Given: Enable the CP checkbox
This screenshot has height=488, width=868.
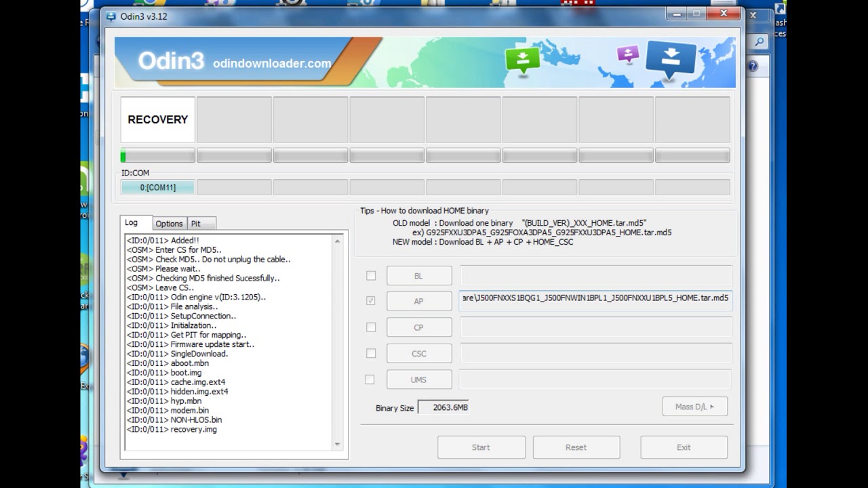Looking at the screenshot, I should [x=371, y=327].
